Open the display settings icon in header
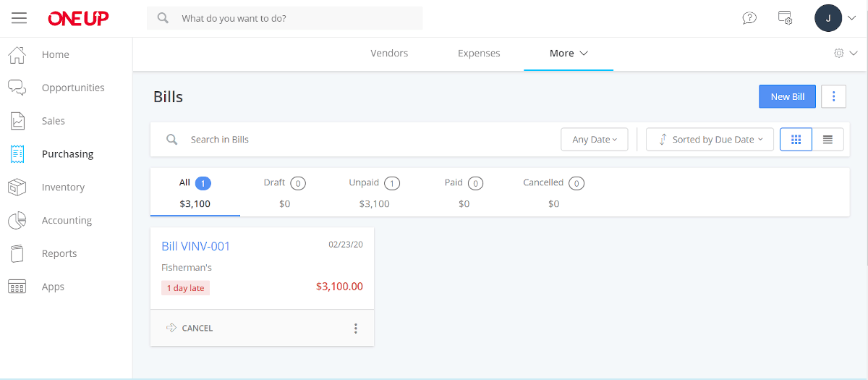This screenshot has width=868, height=380. tap(785, 18)
